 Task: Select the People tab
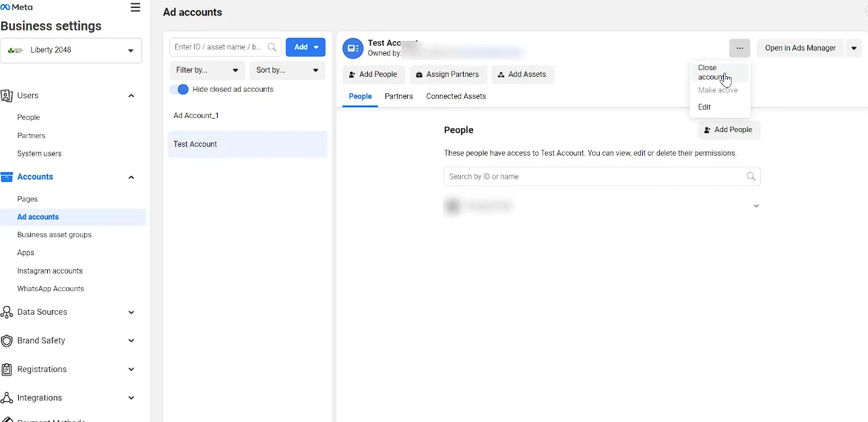click(361, 96)
